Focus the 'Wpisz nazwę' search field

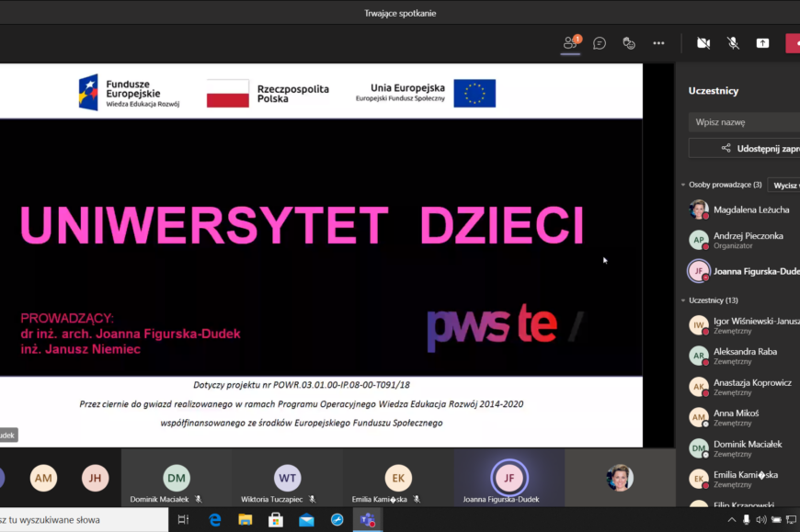click(x=744, y=122)
